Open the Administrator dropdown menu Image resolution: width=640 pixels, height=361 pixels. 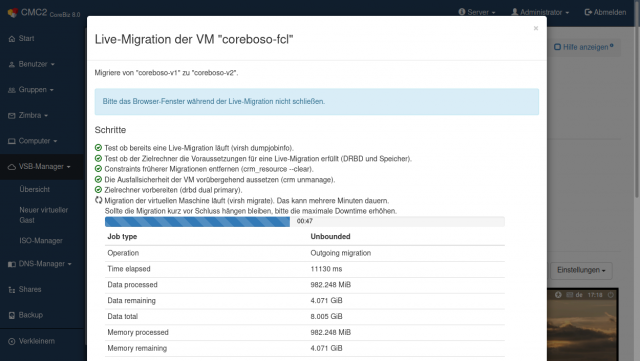coord(540,12)
